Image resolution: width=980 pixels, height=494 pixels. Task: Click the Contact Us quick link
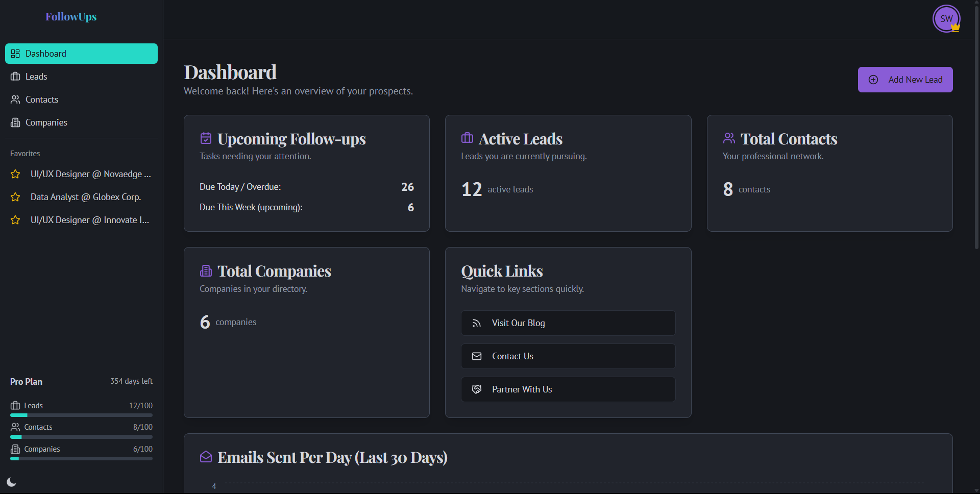click(568, 356)
